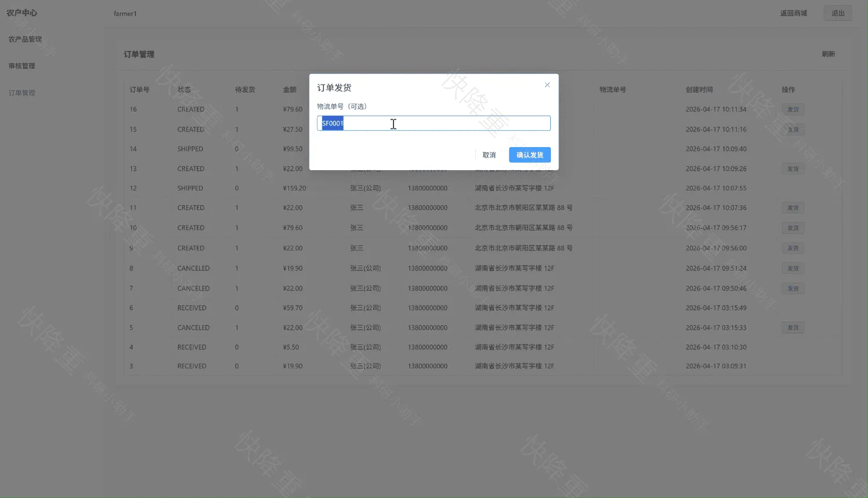Viewport: 868px width, 498px height.
Task: Click the address cell of order 11
Action: (x=524, y=208)
